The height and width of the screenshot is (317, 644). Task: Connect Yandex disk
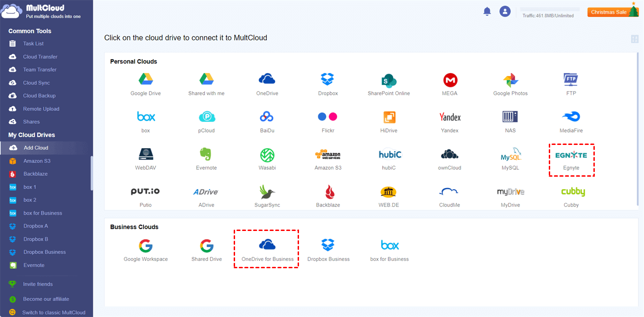(449, 121)
